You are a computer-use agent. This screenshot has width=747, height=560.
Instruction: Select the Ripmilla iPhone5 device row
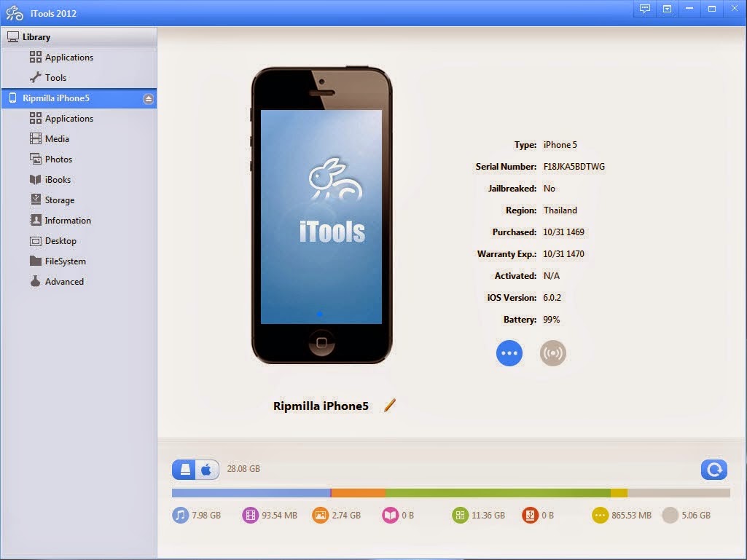coord(79,98)
